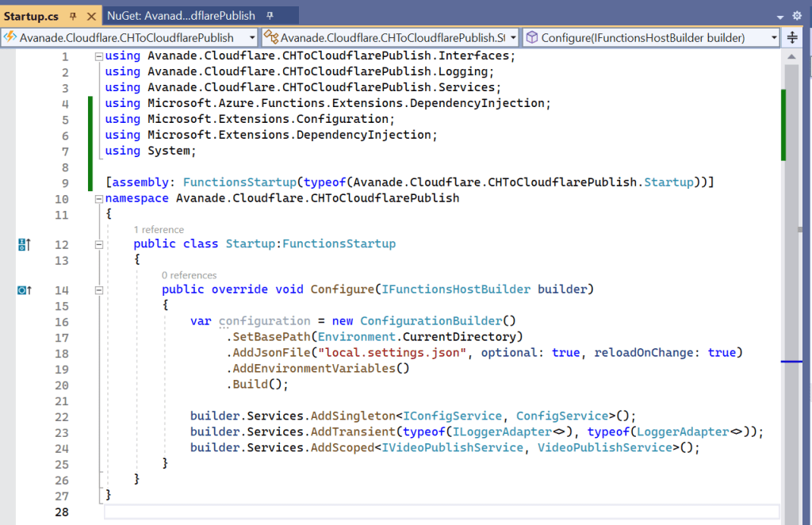Open the type navigation dropdown

pyautogui.click(x=512, y=37)
